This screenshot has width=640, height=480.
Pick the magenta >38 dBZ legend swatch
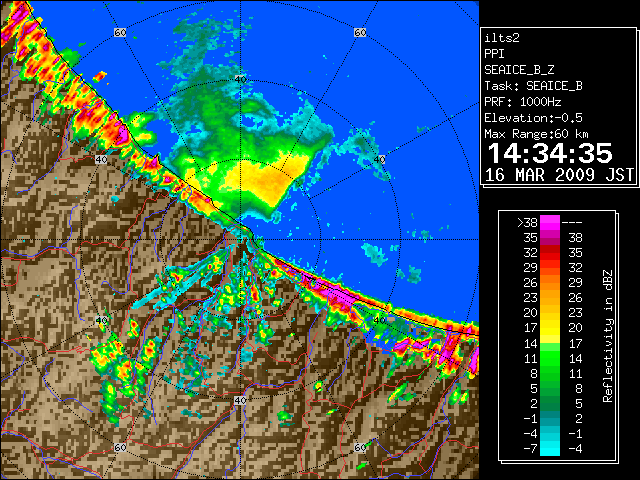(x=550, y=222)
